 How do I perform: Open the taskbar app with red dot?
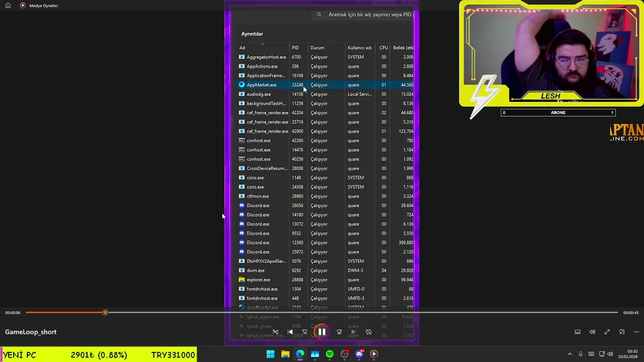coord(344,354)
